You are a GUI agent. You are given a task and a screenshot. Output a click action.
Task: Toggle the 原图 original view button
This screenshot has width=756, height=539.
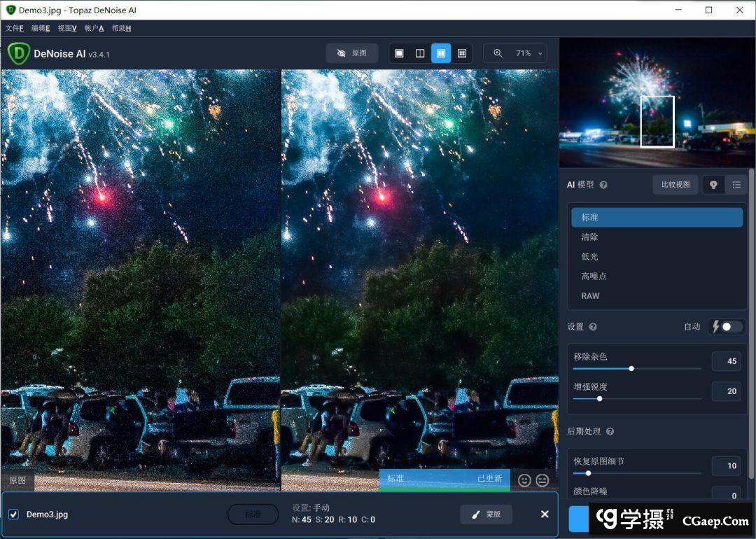pos(351,53)
